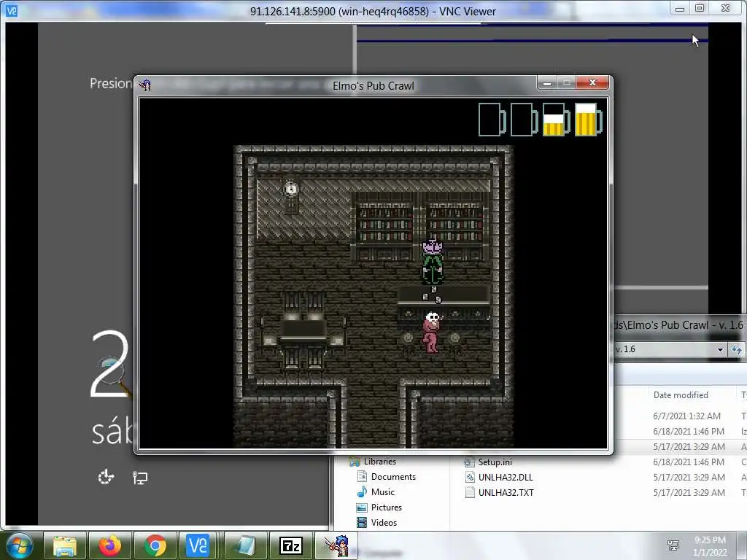Click the VNC Viewer connection title text
The width and height of the screenshot is (747, 560).
pyautogui.click(x=373, y=11)
